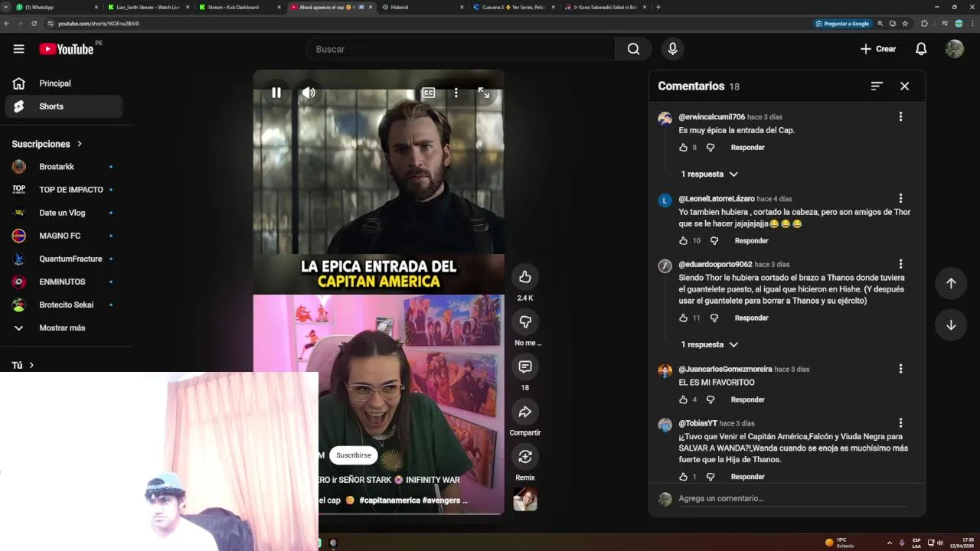Dislike @erwincalcumil706's comment

point(710,147)
